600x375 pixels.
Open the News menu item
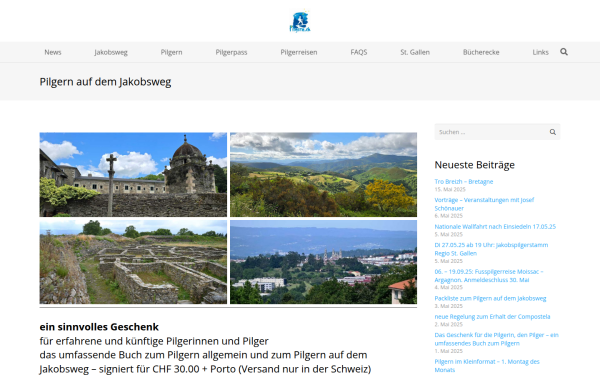[x=53, y=52]
